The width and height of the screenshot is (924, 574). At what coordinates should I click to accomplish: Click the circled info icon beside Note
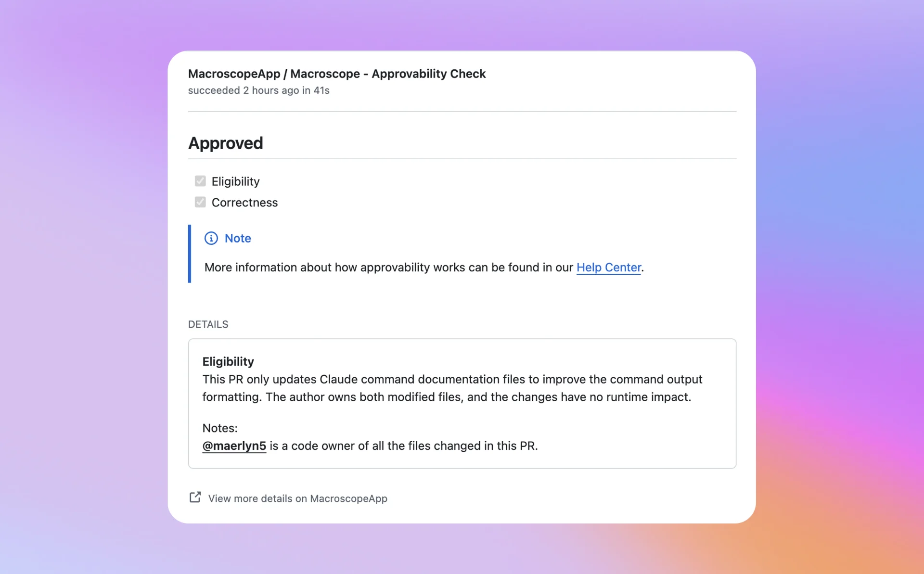tap(211, 238)
